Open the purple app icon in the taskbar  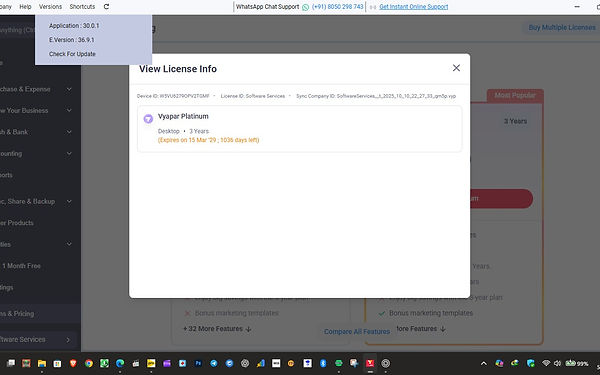coord(167,363)
